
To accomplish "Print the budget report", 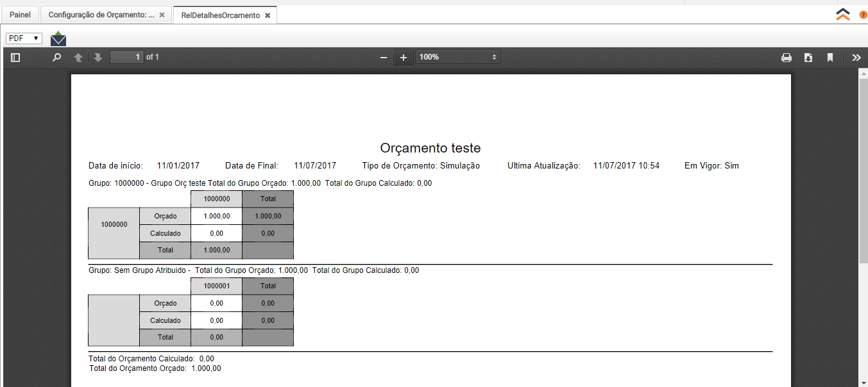I will pyautogui.click(x=787, y=58).
